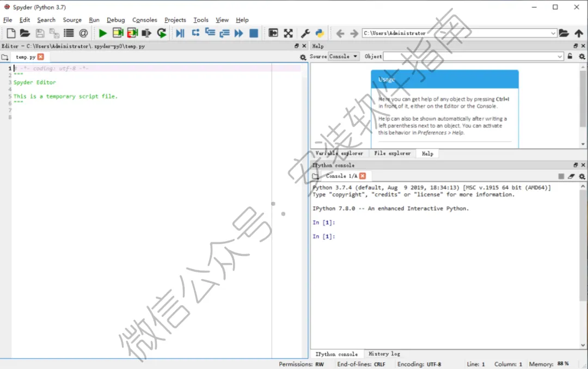Undock the IPython console pane
This screenshot has height=369, width=588.
point(575,165)
